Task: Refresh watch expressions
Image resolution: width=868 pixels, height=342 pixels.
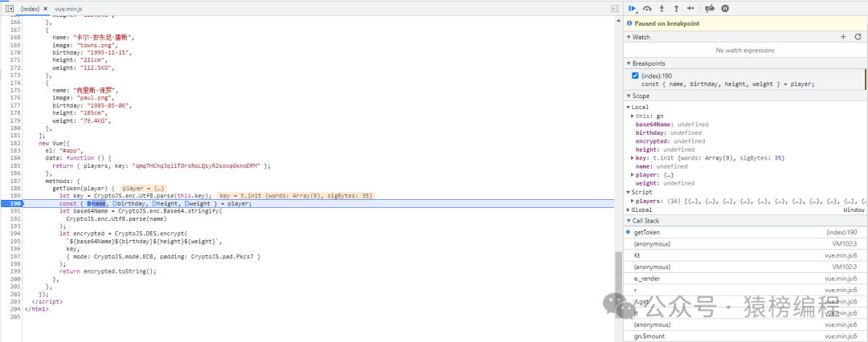Action: click(858, 37)
